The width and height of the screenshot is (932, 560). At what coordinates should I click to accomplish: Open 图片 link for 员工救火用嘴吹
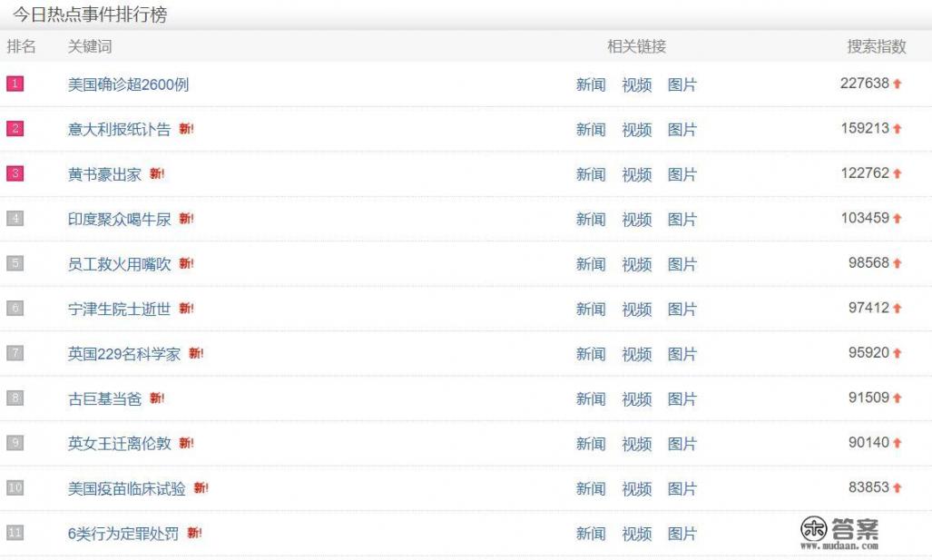pyautogui.click(x=682, y=264)
